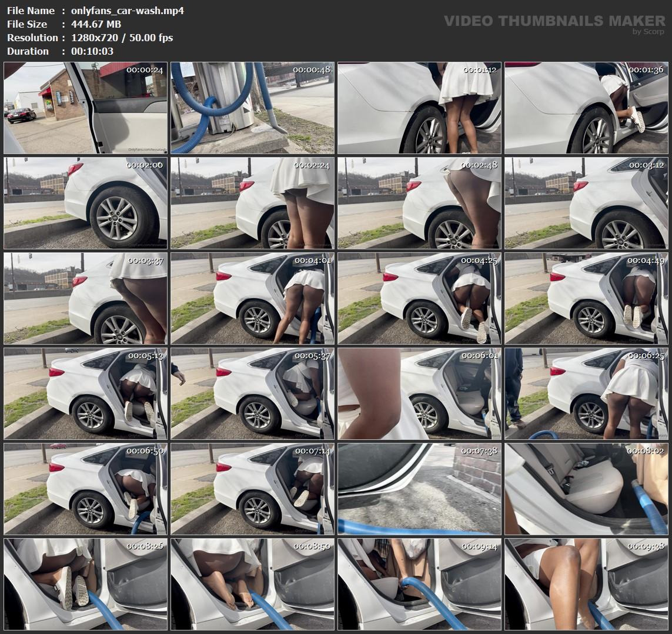Click the 00:04:49 timestamp label
Viewport: 672px width, 634px height.
(646, 261)
